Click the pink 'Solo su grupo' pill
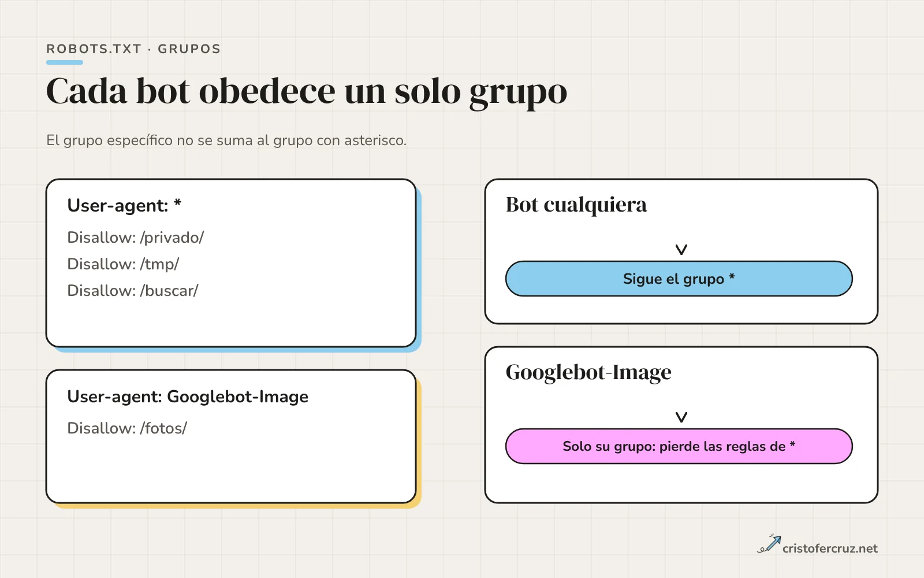Screen dimensions: 924x578 tap(679, 446)
